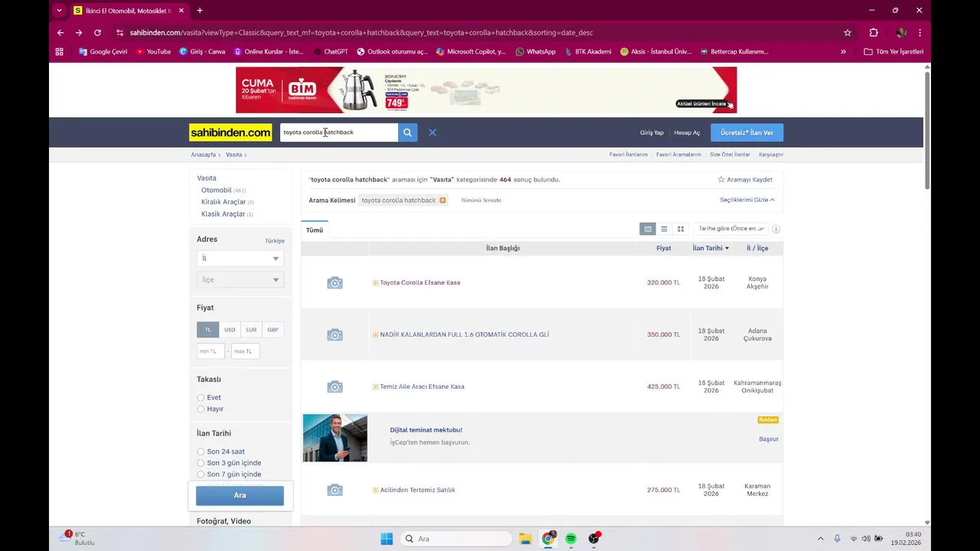Open the apps grid in bookmarks bar
Image resolution: width=980 pixels, height=551 pixels.
pyautogui.click(x=60, y=52)
